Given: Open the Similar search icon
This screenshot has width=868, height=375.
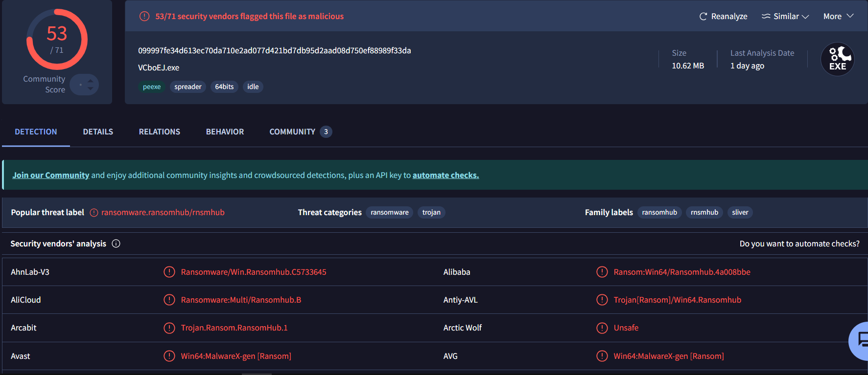Looking at the screenshot, I should 766,17.
